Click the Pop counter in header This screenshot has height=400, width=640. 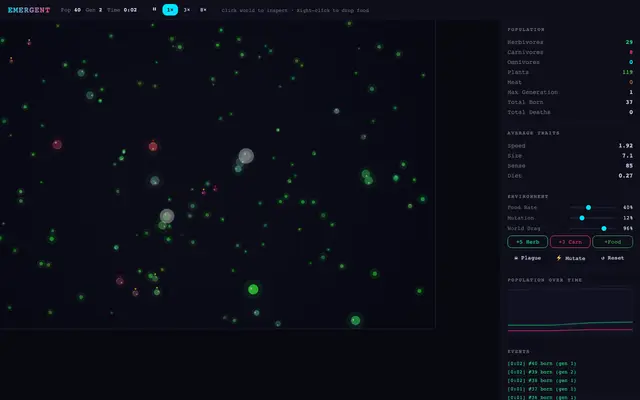(71, 10)
